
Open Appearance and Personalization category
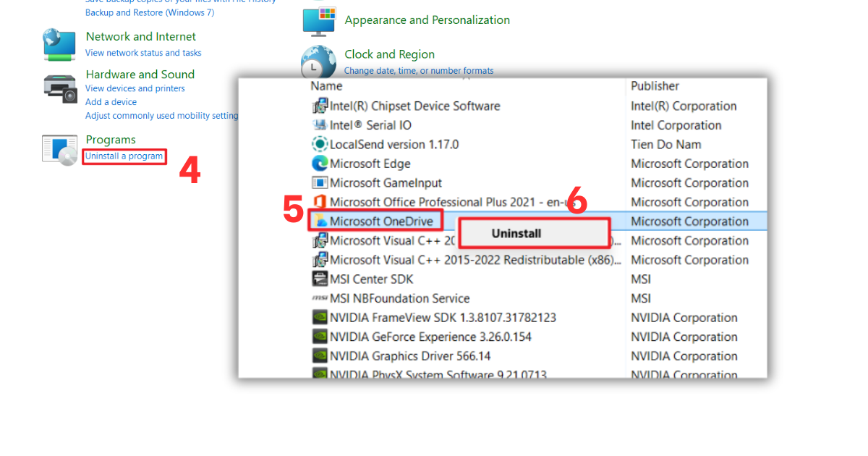[x=427, y=20]
